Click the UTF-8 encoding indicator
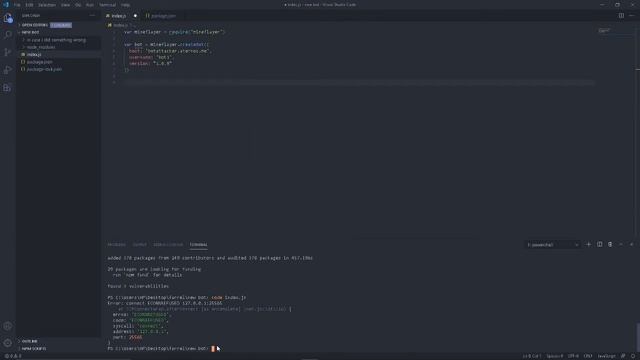640x360 pixels. point(573,356)
